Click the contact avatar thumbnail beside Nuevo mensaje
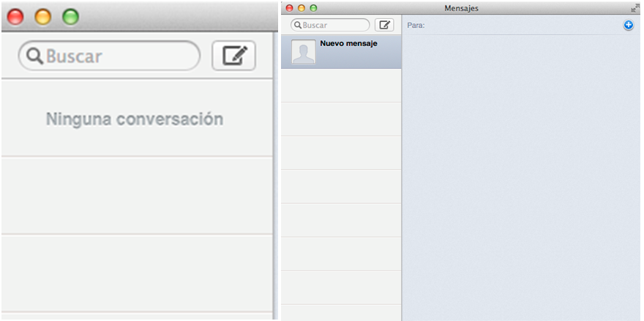 [304, 52]
